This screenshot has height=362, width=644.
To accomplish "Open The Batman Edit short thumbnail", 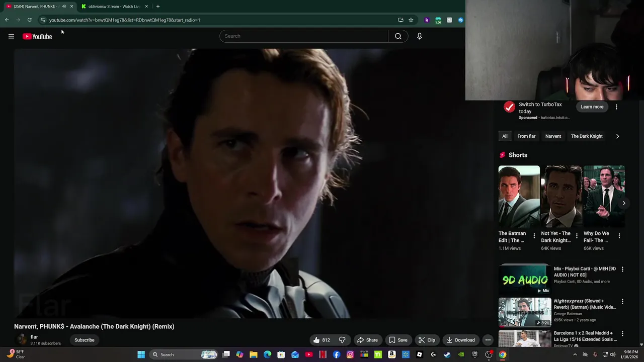I will (x=519, y=197).
